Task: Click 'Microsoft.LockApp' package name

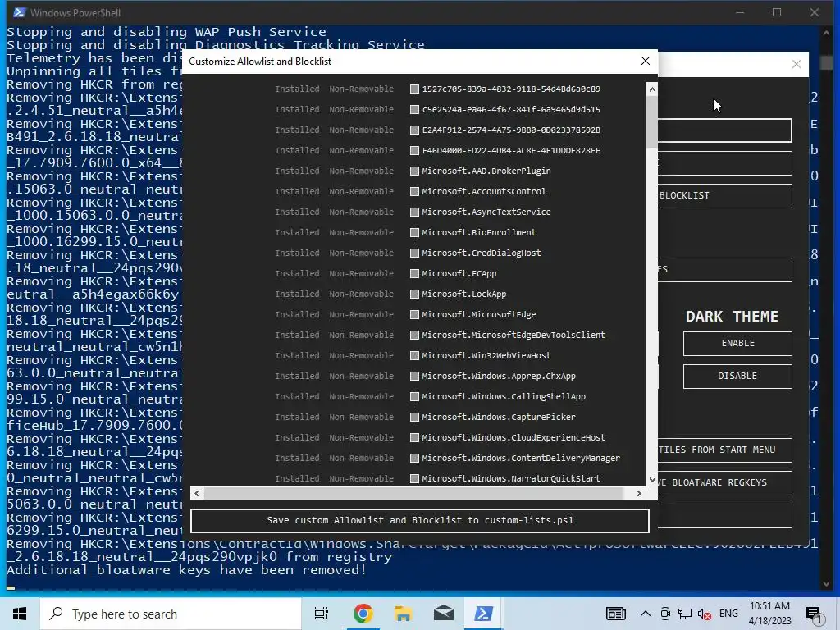Action: pos(464,294)
